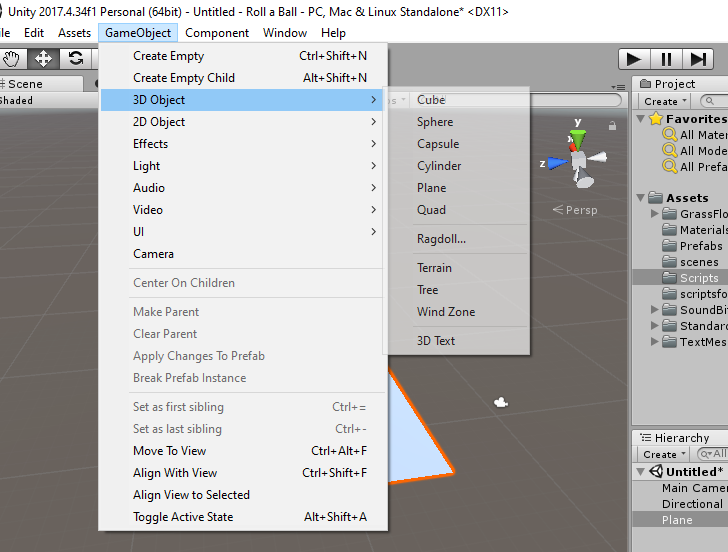
Task: Open the Prefabs folder
Action: point(693,246)
